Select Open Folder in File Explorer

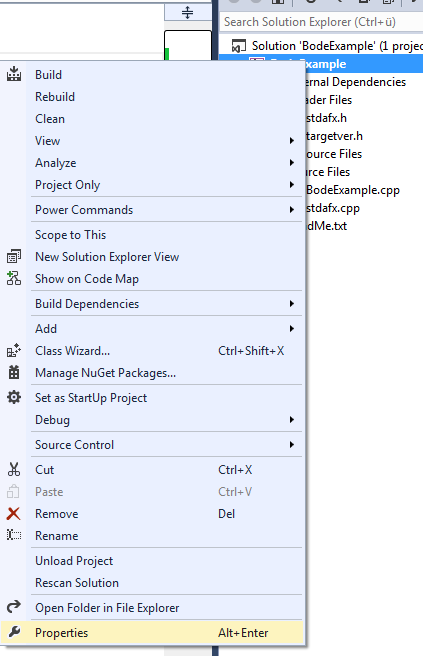pyautogui.click(x=107, y=607)
